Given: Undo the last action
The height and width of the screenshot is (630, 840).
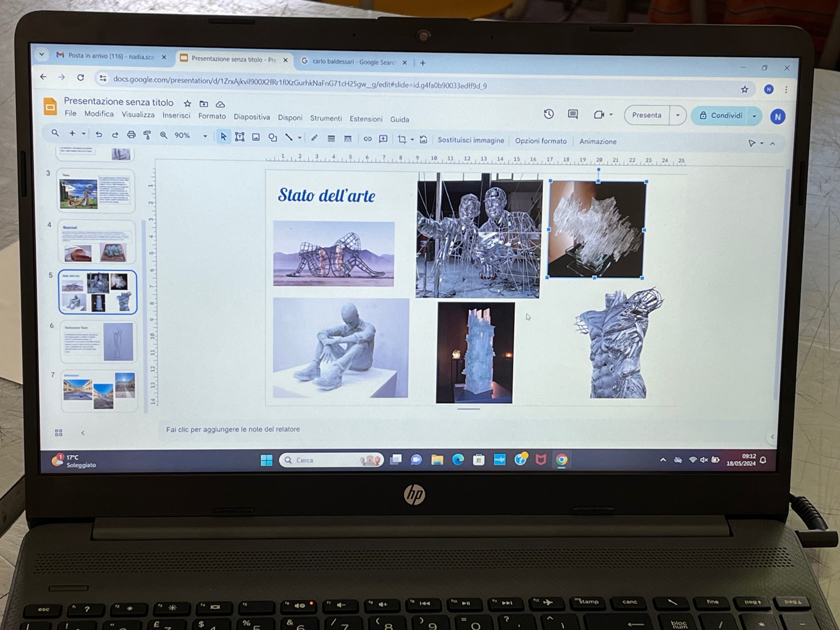Looking at the screenshot, I should click(x=99, y=134).
